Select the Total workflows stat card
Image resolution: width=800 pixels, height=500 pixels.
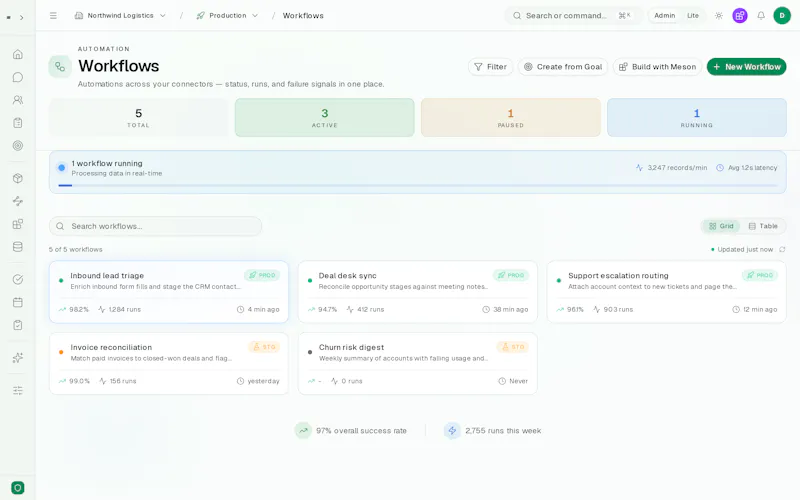[x=138, y=117]
